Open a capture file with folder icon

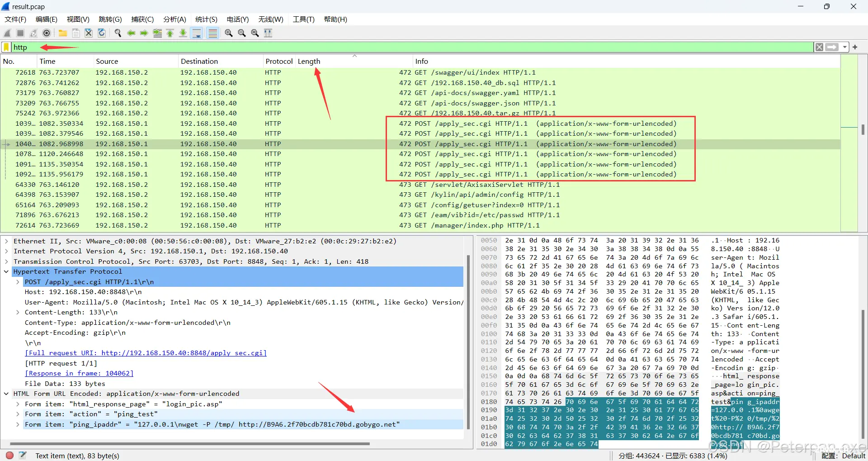63,33
